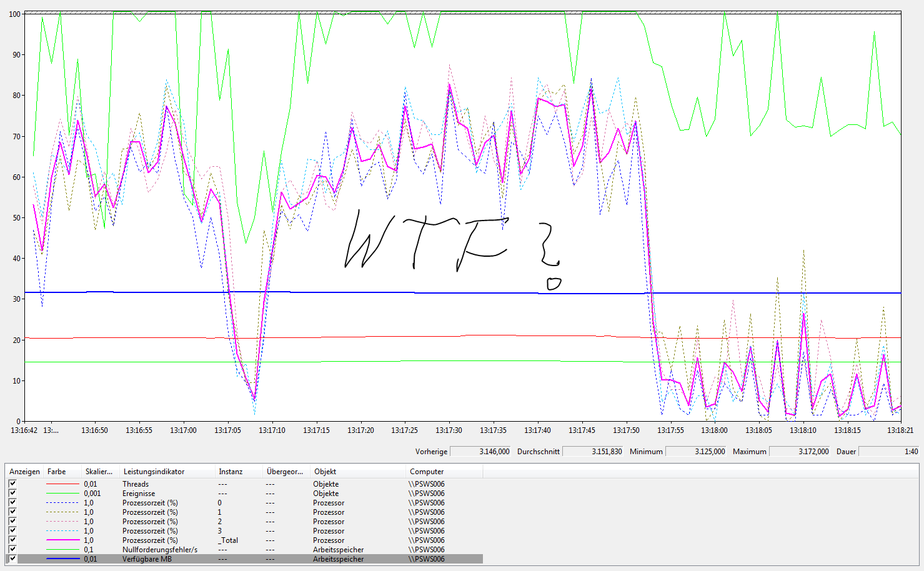Disable display of Prozessorzeit instance 2

pos(12,521)
